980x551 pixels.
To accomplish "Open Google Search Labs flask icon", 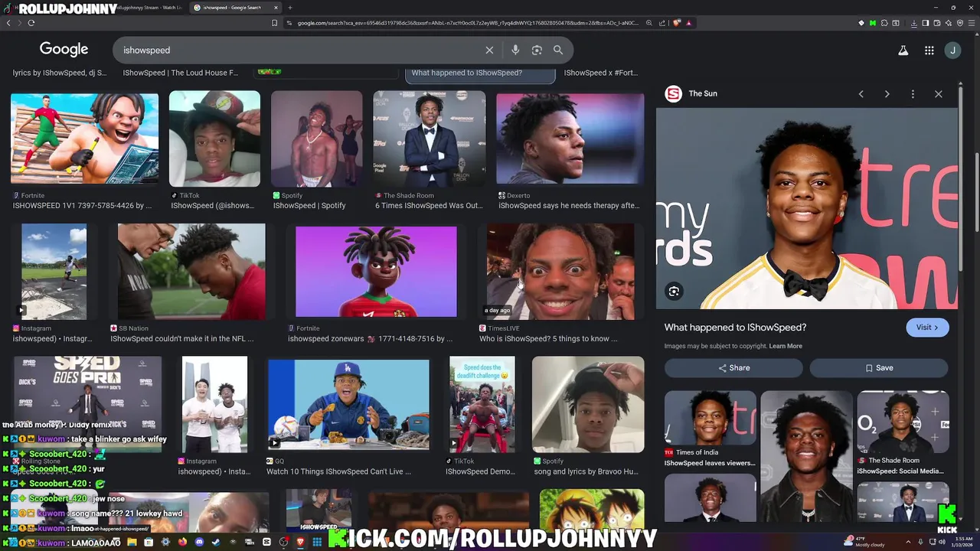I will (903, 51).
